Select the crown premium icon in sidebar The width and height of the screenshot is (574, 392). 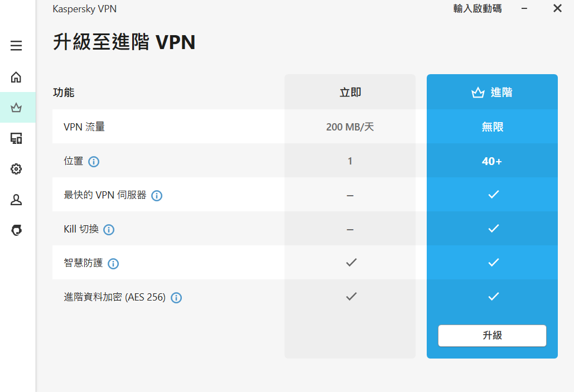click(x=16, y=108)
